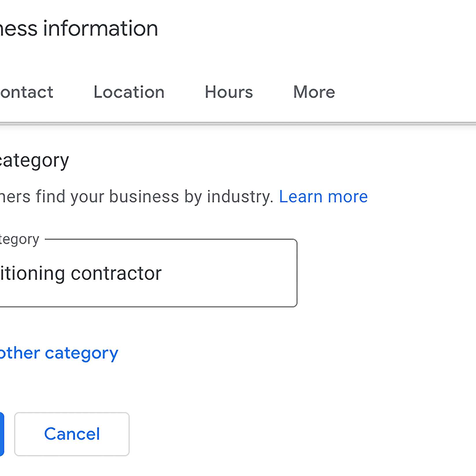Click the word 'contractor' in the category field
476x476 pixels.
point(116,273)
